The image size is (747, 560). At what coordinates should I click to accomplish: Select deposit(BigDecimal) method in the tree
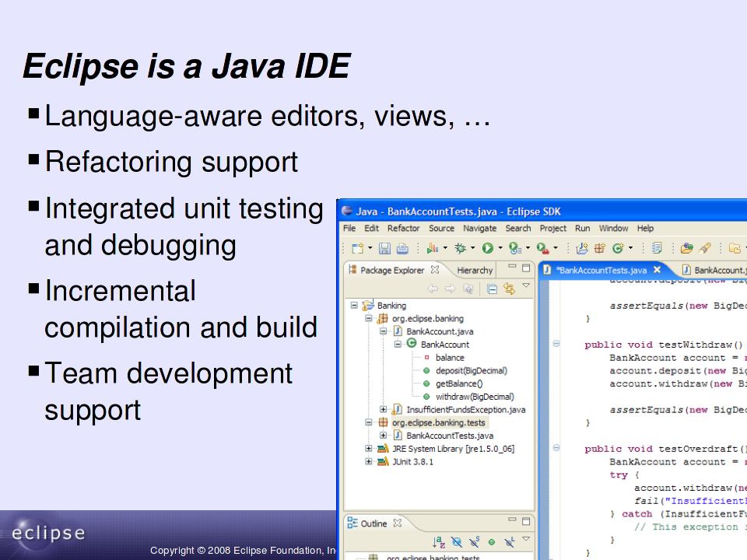pos(472,370)
